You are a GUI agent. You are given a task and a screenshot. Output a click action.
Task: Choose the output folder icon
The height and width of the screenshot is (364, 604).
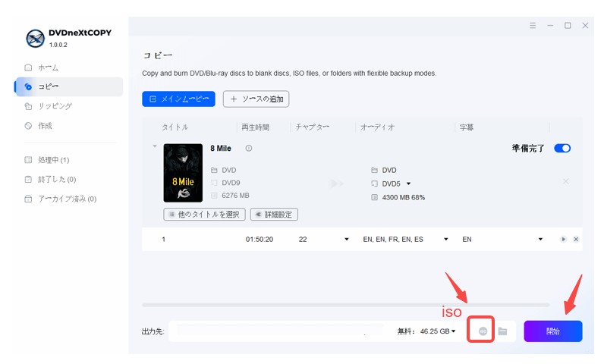pyautogui.click(x=502, y=331)
